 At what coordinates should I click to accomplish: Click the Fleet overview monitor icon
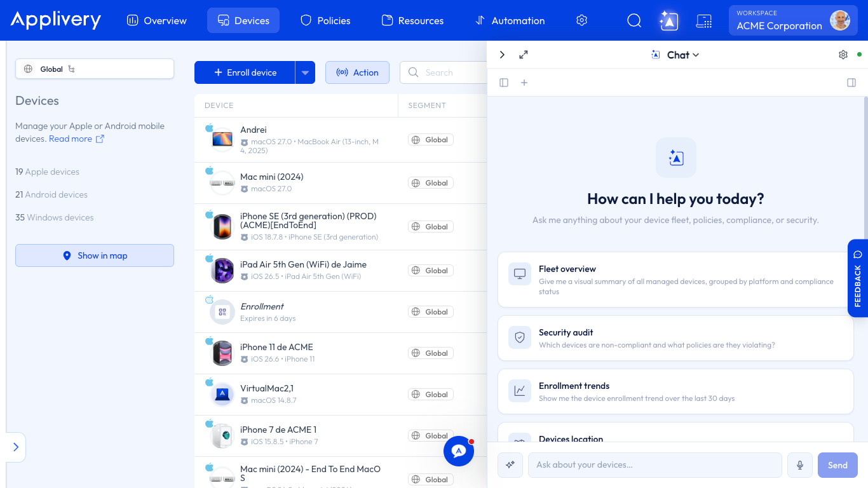click(x=520, y=274)
